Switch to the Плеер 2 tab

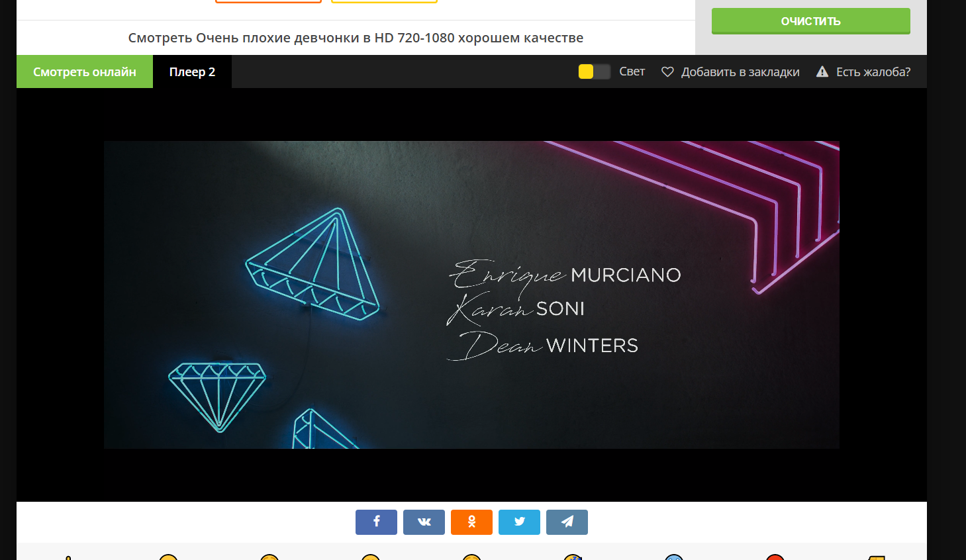coord(192,71)
